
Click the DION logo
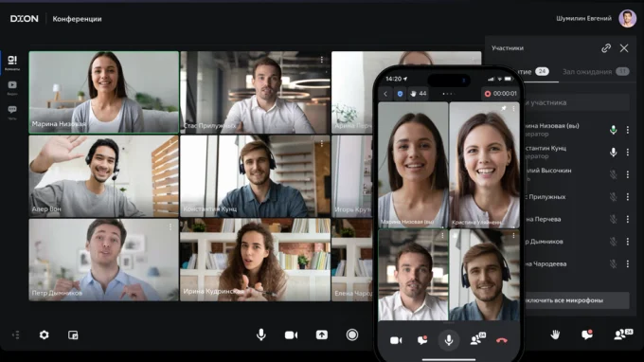coord(25,19)
